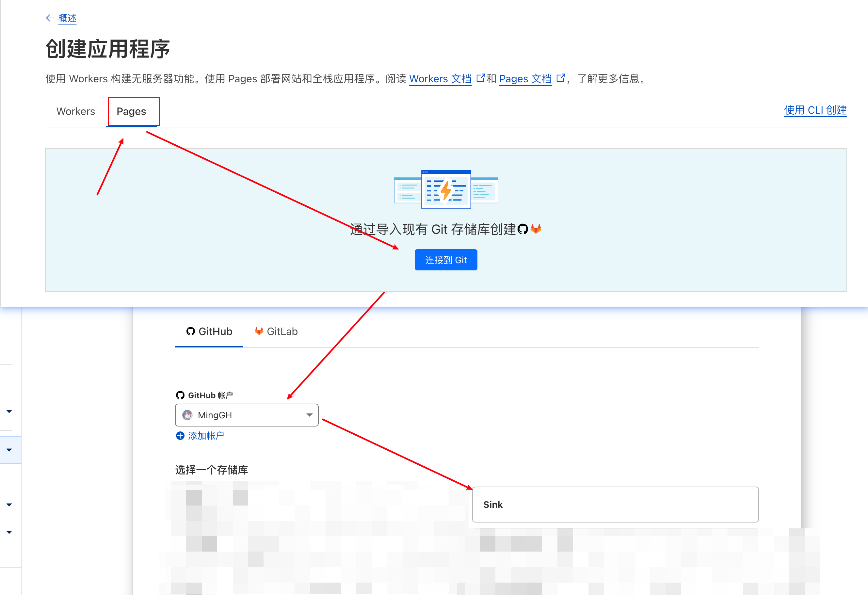Image resolution: width=868 pixels, height=595 pixels.
Task: Expand second highlighted sidebar caret arrow
Action: coord(9,450)
